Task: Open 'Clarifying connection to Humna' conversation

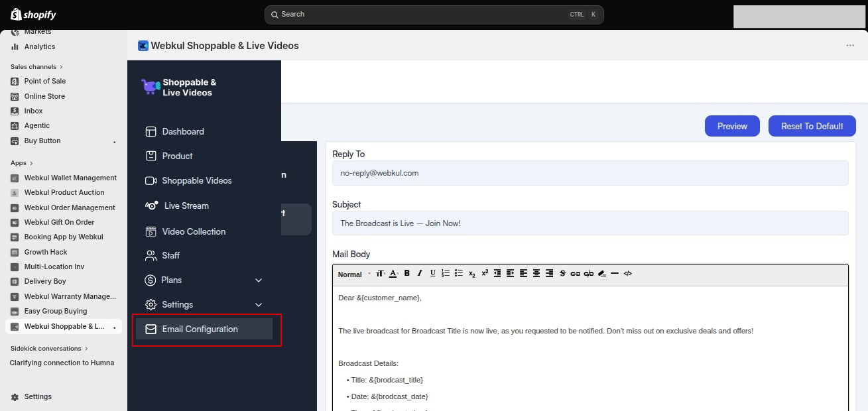Action: click(62, 363)
